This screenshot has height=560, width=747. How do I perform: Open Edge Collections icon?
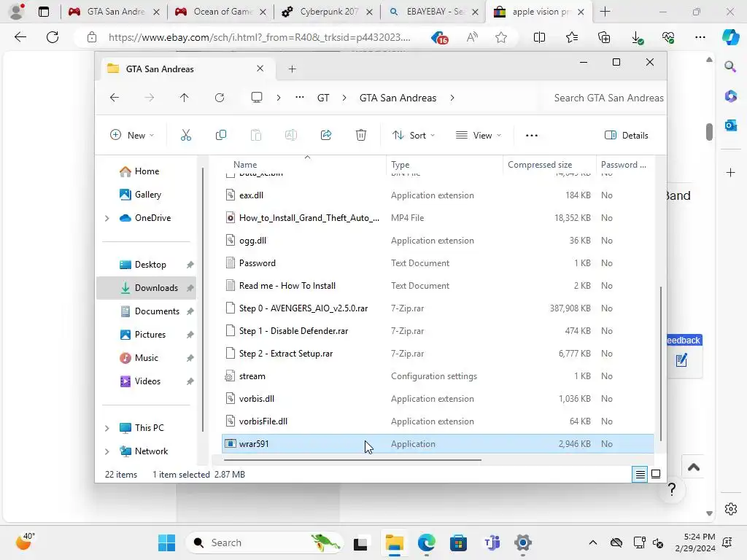tap(603, 37)
